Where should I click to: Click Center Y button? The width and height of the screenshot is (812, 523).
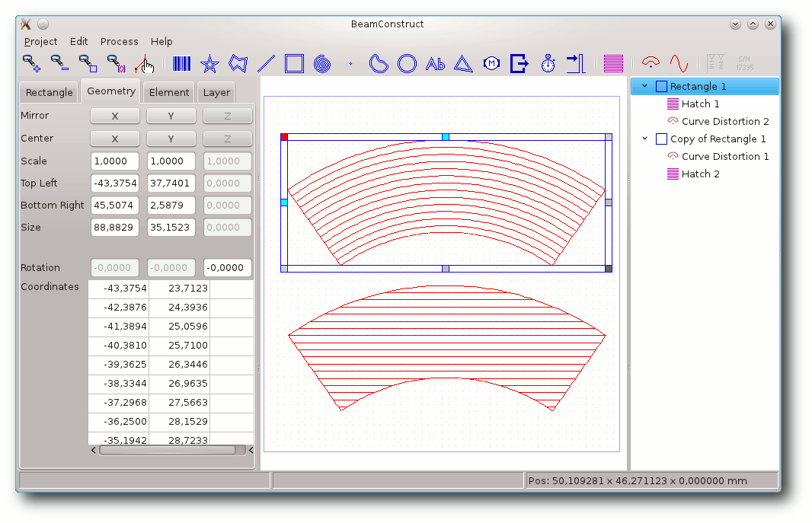(x=171, y=139)
